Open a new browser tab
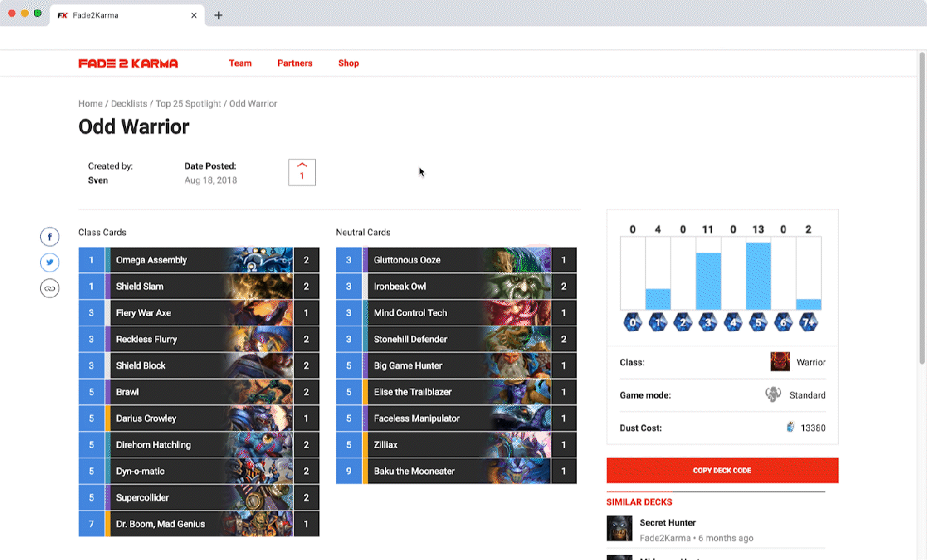This screenshot has width=927, height=560. pos(218,15)
